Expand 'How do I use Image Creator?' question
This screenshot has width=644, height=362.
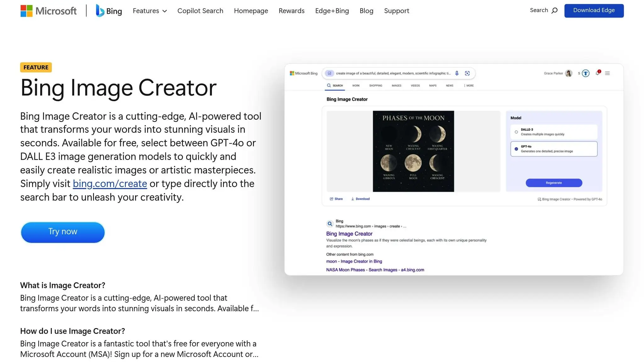72,331
